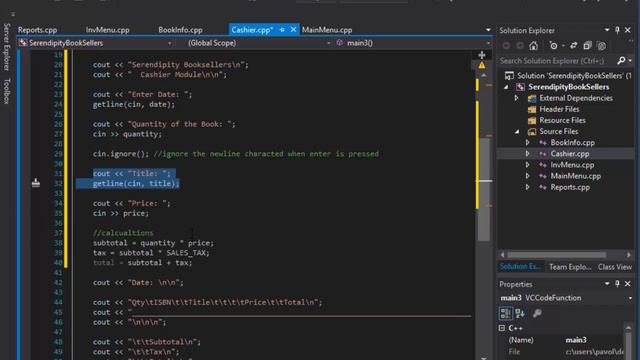This screenshot has width=640, height=360.
Task: Click the Pending Changes Filter clock icon
Action: (553, 46)
